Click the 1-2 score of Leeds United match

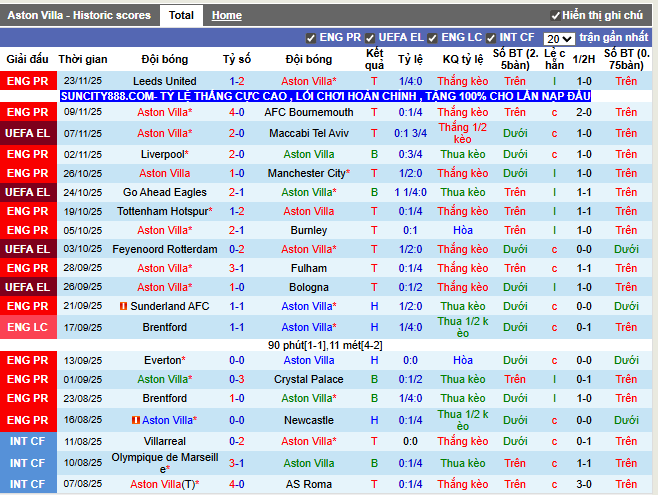click(x=237, y=81)
